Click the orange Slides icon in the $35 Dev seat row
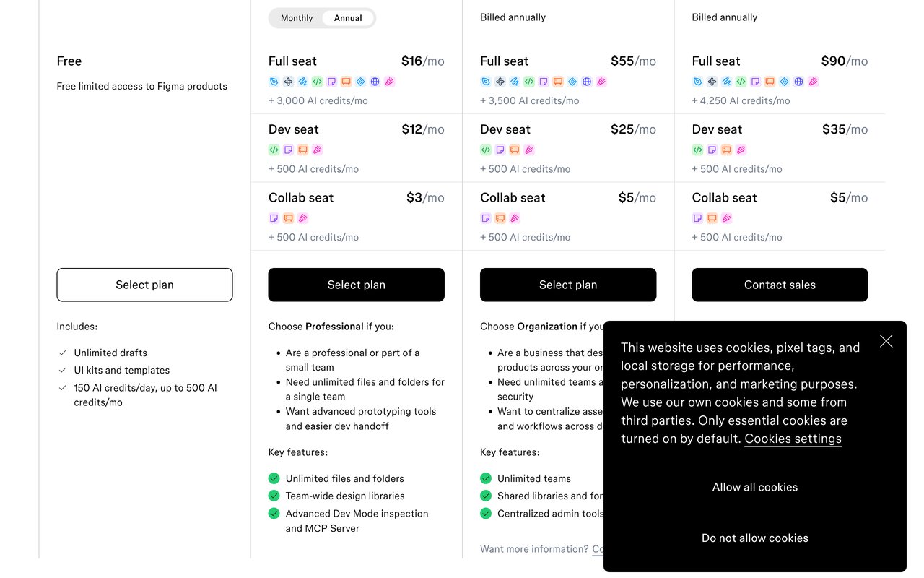Image resolution: width=924 pixels, height=578 pixels. (x=726, y=150)
